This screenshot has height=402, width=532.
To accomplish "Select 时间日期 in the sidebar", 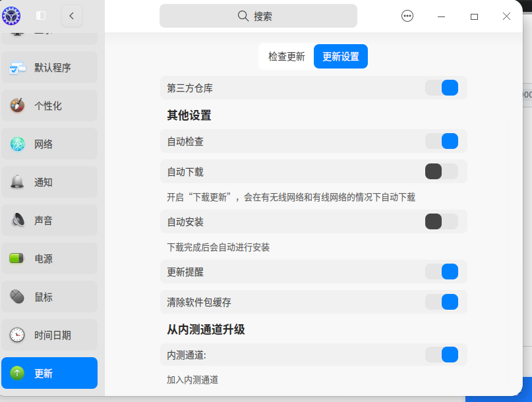I will (49, 335).
